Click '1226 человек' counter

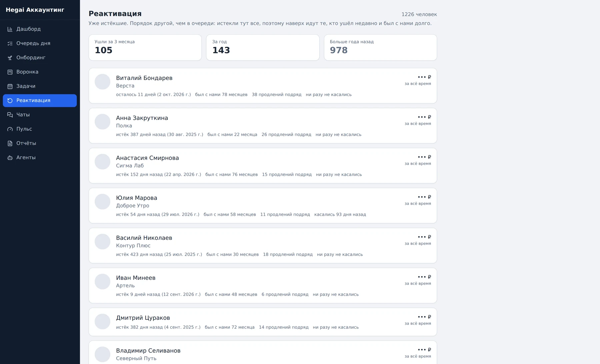click(419, 14)
